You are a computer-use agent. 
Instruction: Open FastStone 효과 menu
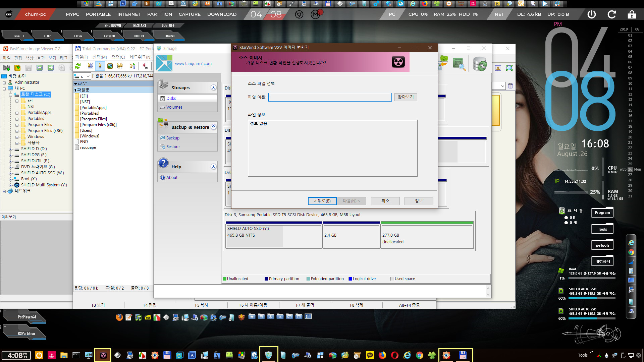tap(41, 58)
